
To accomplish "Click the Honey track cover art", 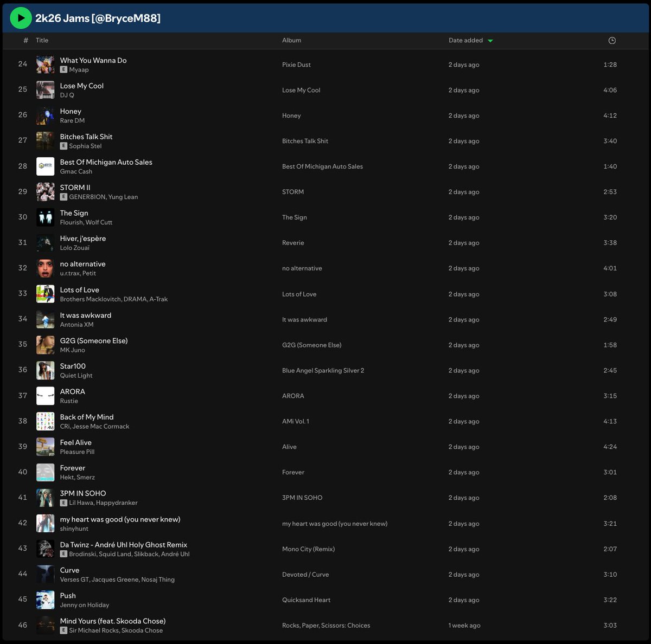I will pyautogui.click(x=45, y=115).
